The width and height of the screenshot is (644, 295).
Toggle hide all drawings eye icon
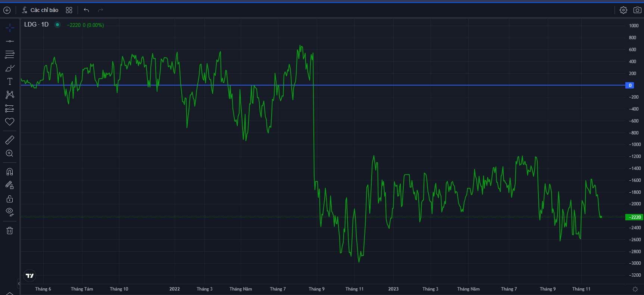(x=10, y=212)
